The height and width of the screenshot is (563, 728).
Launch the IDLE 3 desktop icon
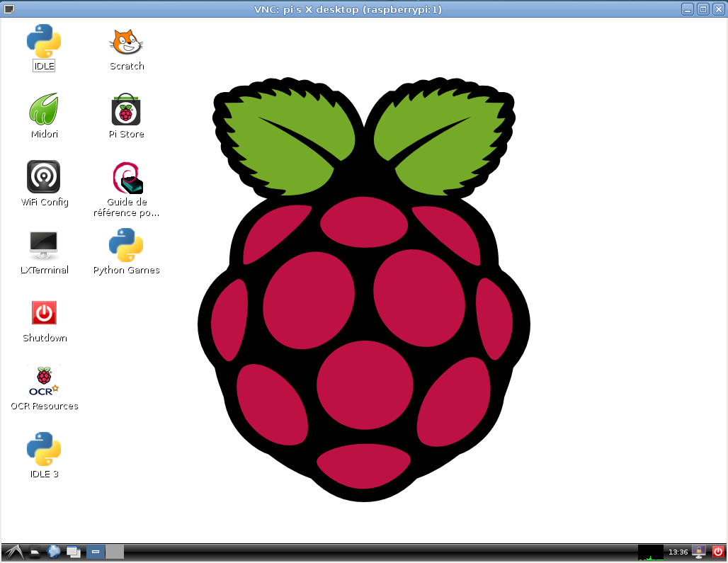pos(44,449)
